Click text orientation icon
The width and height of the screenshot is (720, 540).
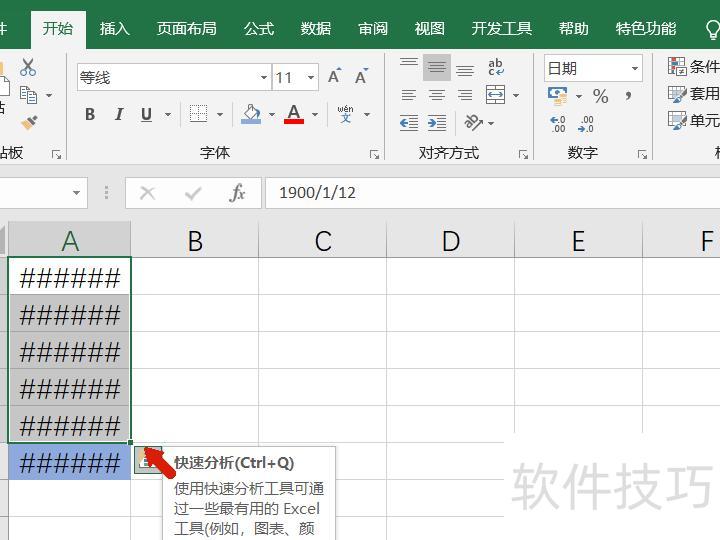[473, 123]
